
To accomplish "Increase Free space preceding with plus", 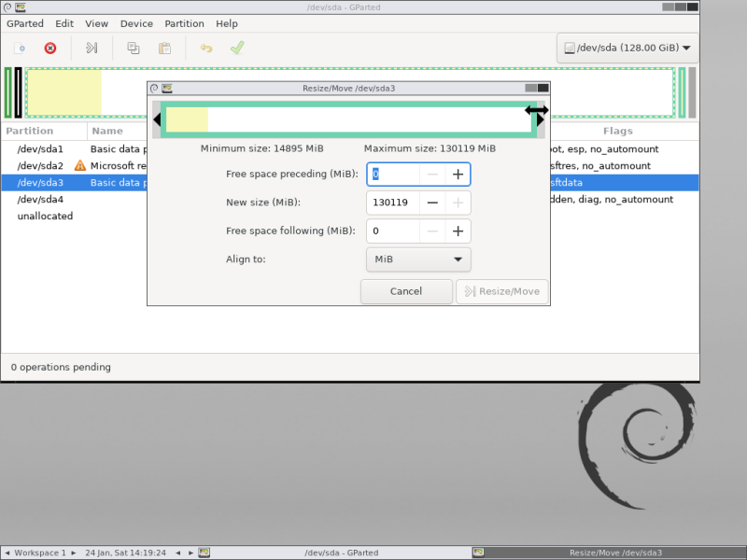I will tap(458, 175).
